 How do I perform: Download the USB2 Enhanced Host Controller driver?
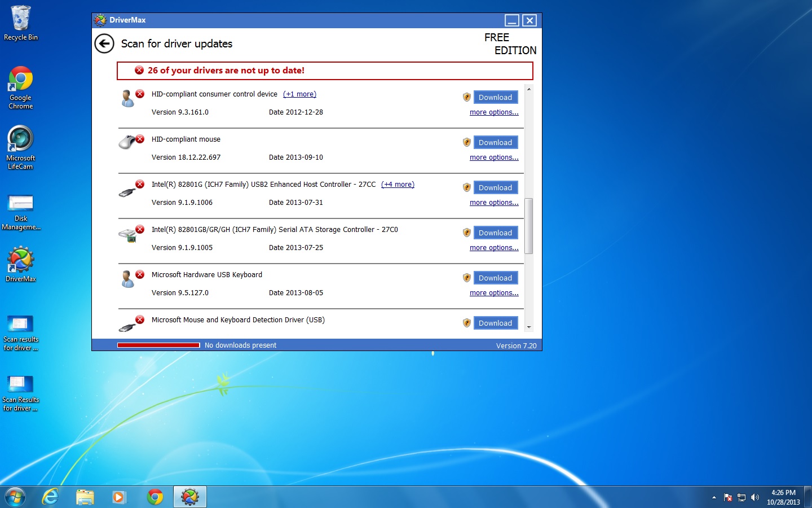[496, 187]
